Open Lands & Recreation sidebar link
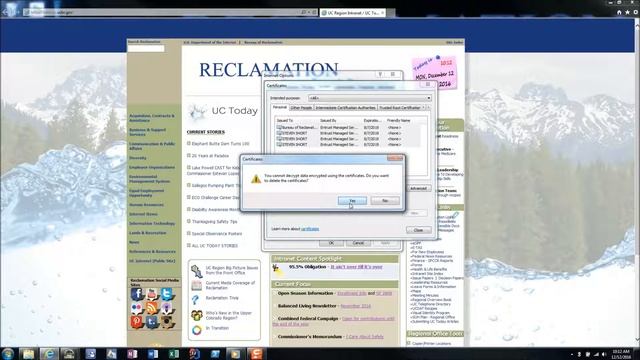 (x=148, y=233)
